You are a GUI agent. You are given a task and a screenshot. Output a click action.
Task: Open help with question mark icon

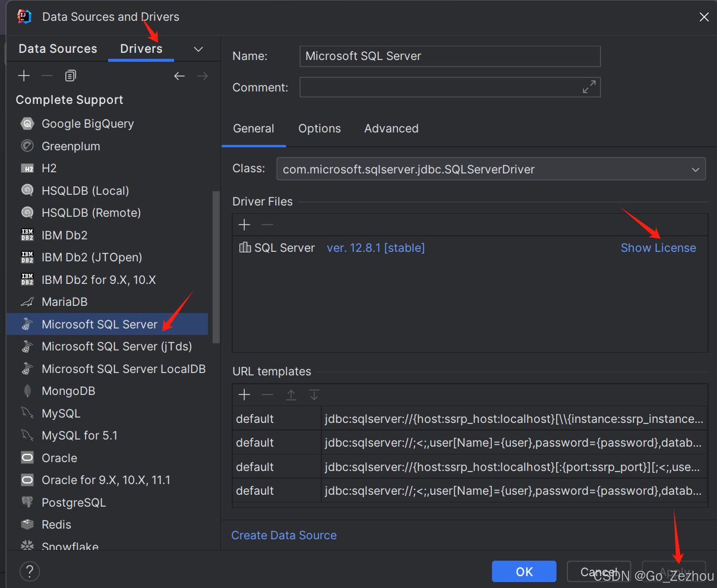point(30,571)
